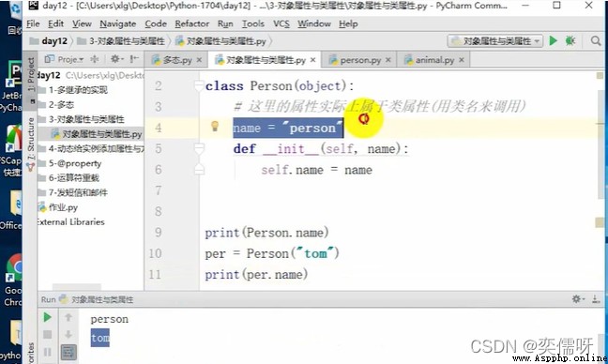Click down arrow in Run panel toolbar

(x=68, y=335)
